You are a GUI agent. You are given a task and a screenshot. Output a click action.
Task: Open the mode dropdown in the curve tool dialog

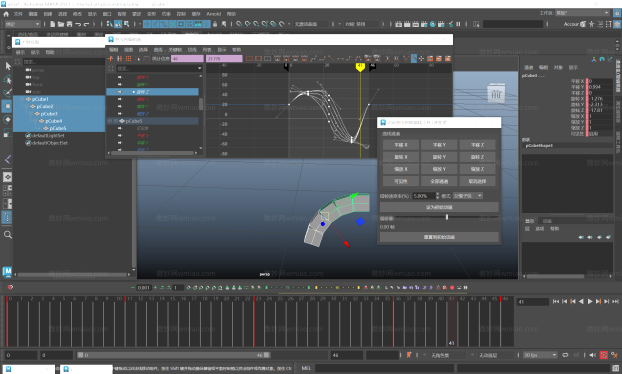click(x=468, y=196)
